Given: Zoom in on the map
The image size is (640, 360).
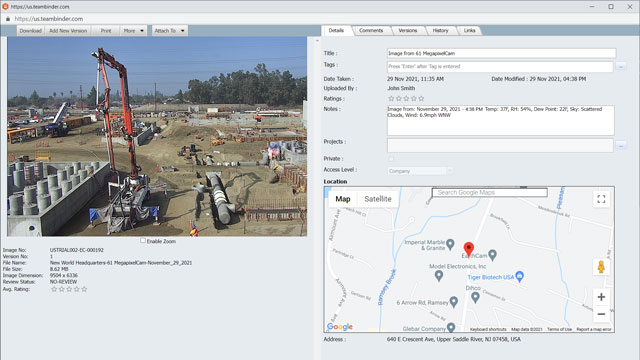Looking at the screenshot, I should click(x=601, y=297).
